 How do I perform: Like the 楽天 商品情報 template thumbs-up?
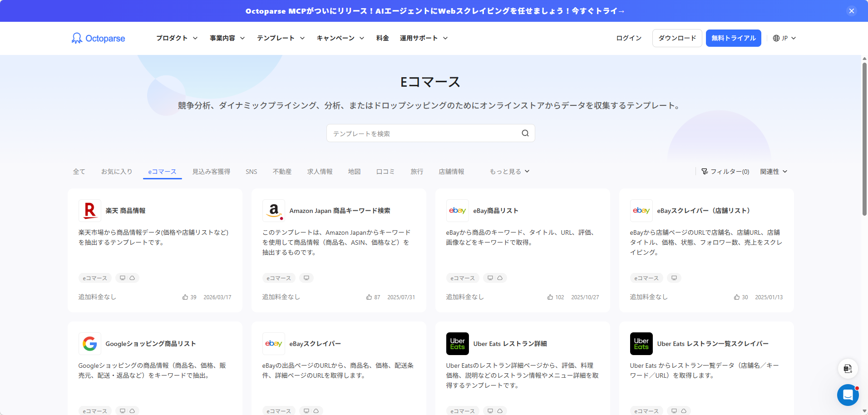pyautogui.click(x=185, y=297)
